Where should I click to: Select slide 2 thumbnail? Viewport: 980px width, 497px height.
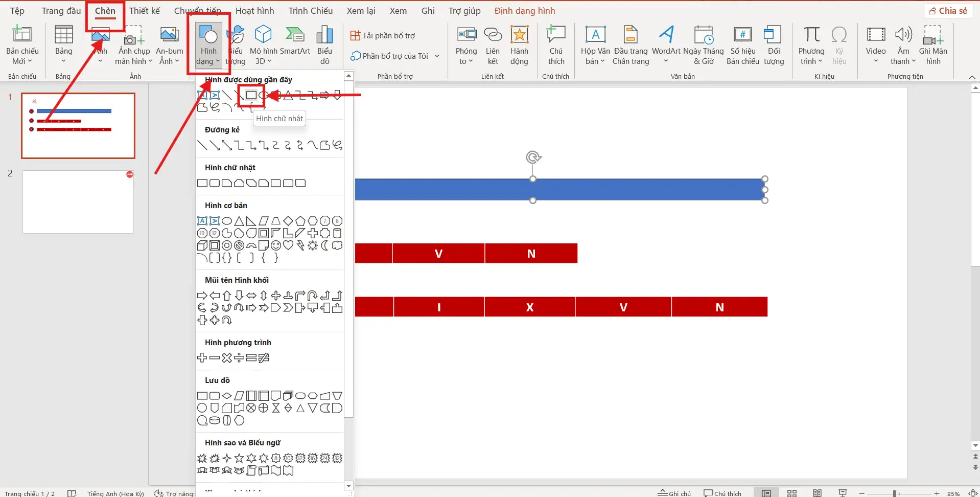pos(78,202)
